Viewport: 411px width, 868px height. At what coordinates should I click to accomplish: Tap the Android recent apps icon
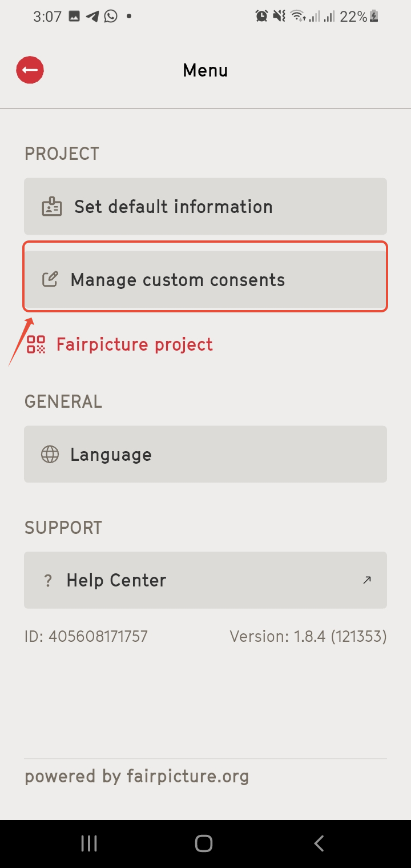(89, 843)
